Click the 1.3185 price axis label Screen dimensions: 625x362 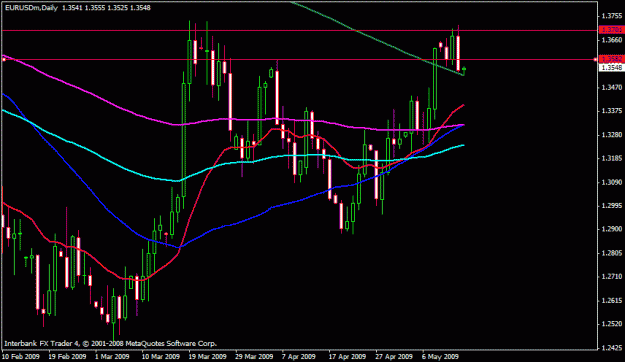pos(611,158)
